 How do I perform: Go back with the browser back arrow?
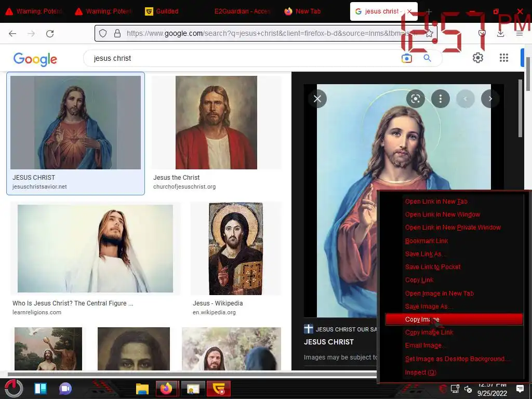click(12, 33)
